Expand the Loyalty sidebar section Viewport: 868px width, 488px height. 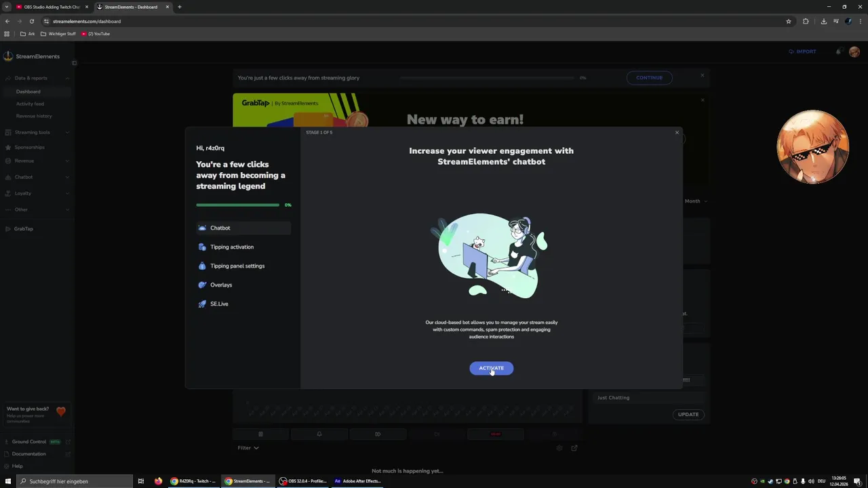(x=37, y=193)
